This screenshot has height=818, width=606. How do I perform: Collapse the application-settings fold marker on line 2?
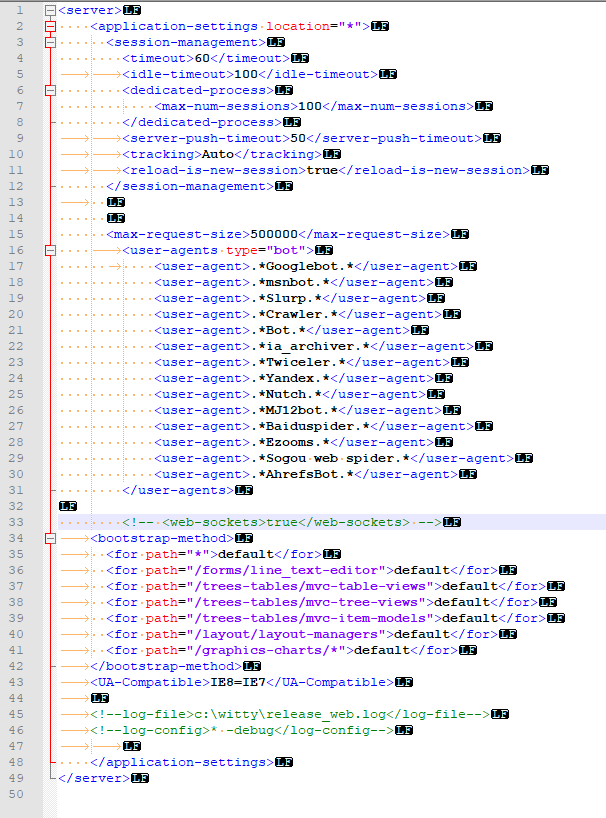point(50,26)
